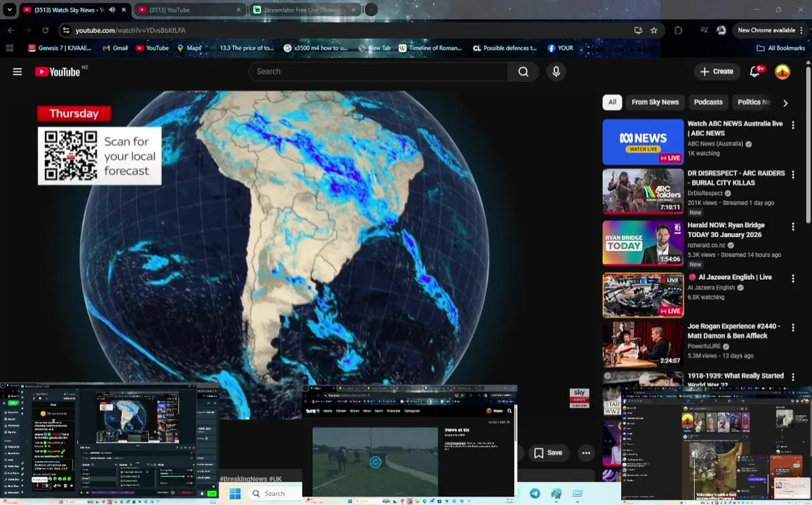Open the ABC NEWS Watch Live thumbnail

(x=643, y=142)
